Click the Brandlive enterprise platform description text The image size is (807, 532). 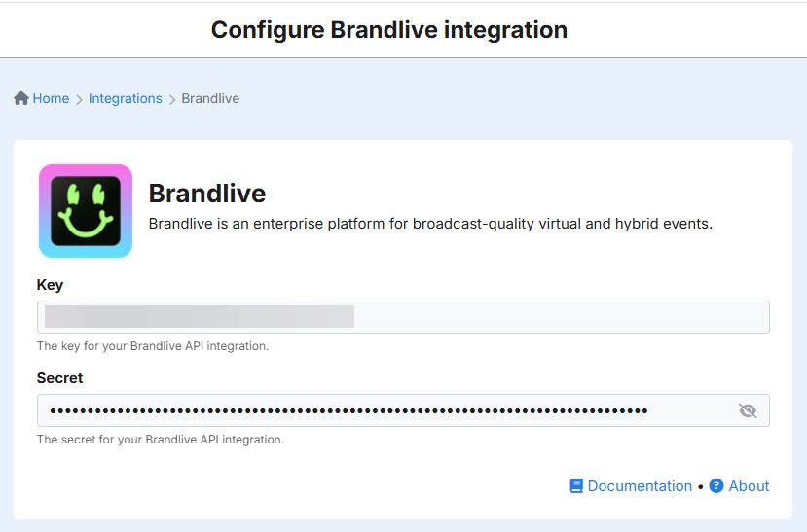(x=430, y=224)
